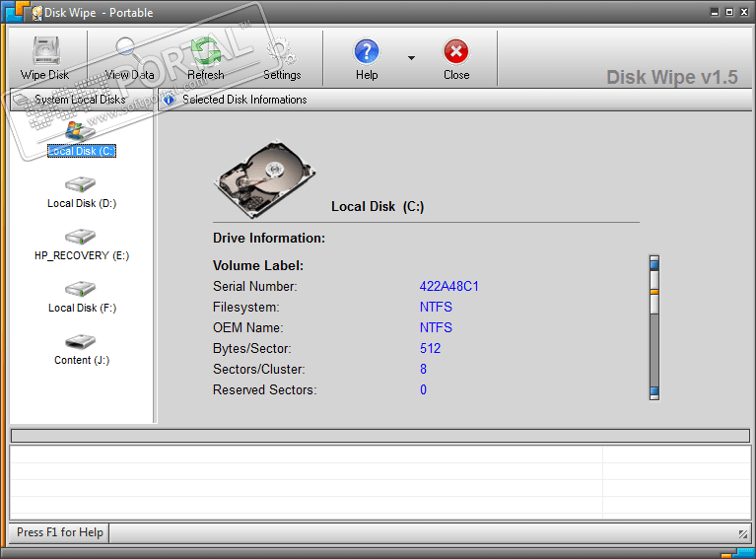The width and height of the screenshot is (756, 559).
Task: Click the scroll down arrow in info panel
Action: point(654,392)
